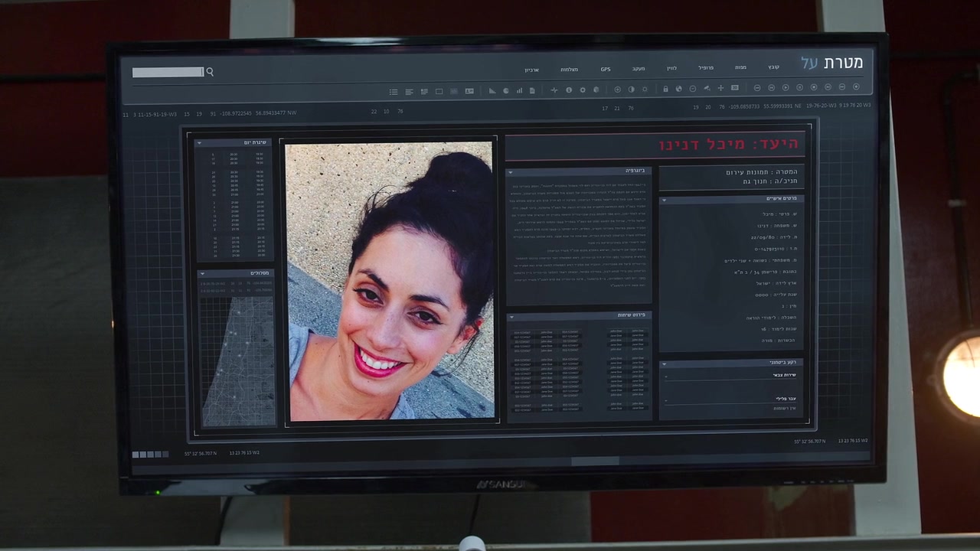Open the מצלמות menu item
Screen dimensions: 980x551
click(569, 70)
